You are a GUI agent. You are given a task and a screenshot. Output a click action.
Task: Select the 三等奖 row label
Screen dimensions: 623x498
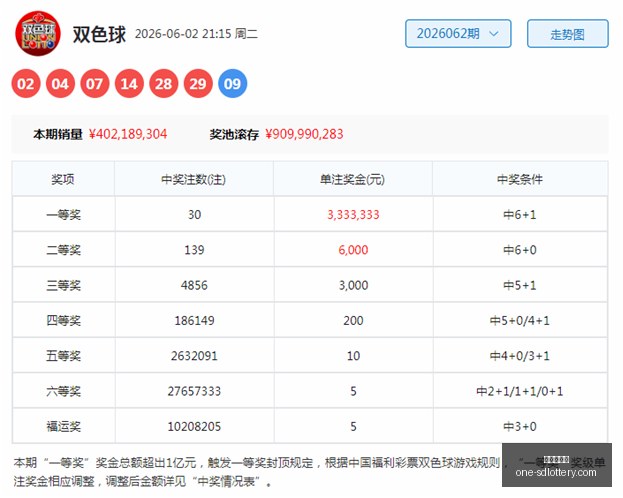pyautogui.click(x=64, y=286)
